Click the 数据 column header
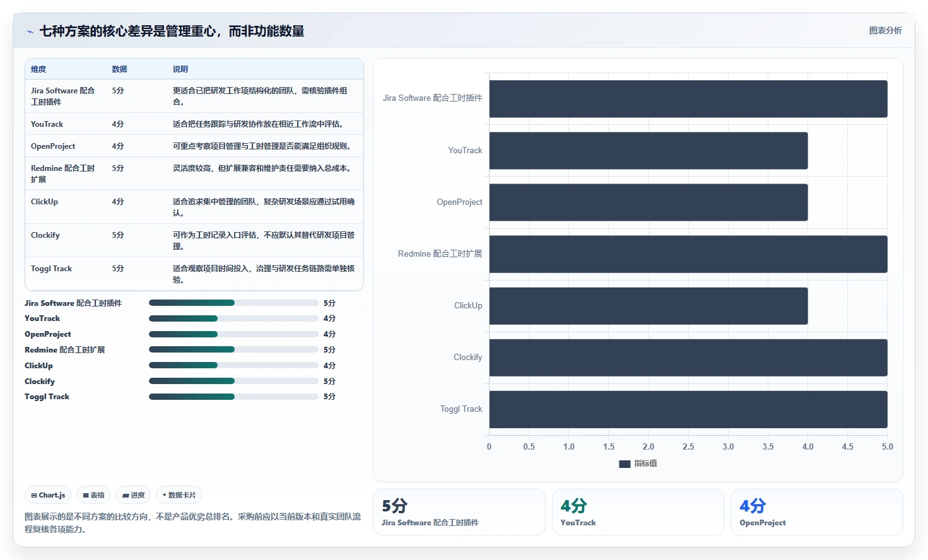Viewport: 928px width, 560px height. pos(119,69)
